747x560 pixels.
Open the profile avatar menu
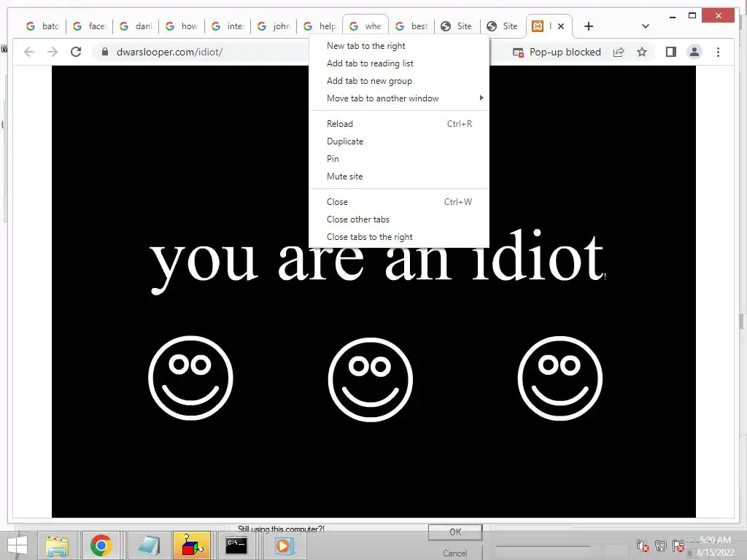point(694,52)
